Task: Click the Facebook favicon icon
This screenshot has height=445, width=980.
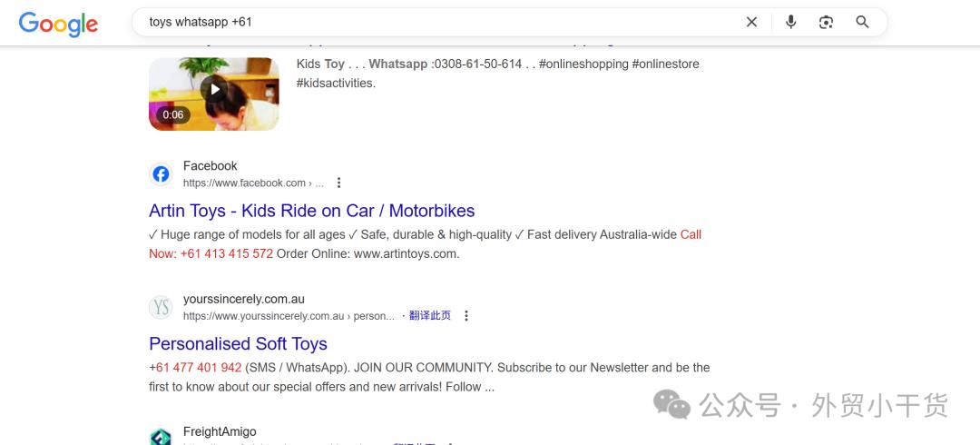Action: click(161, 174)
